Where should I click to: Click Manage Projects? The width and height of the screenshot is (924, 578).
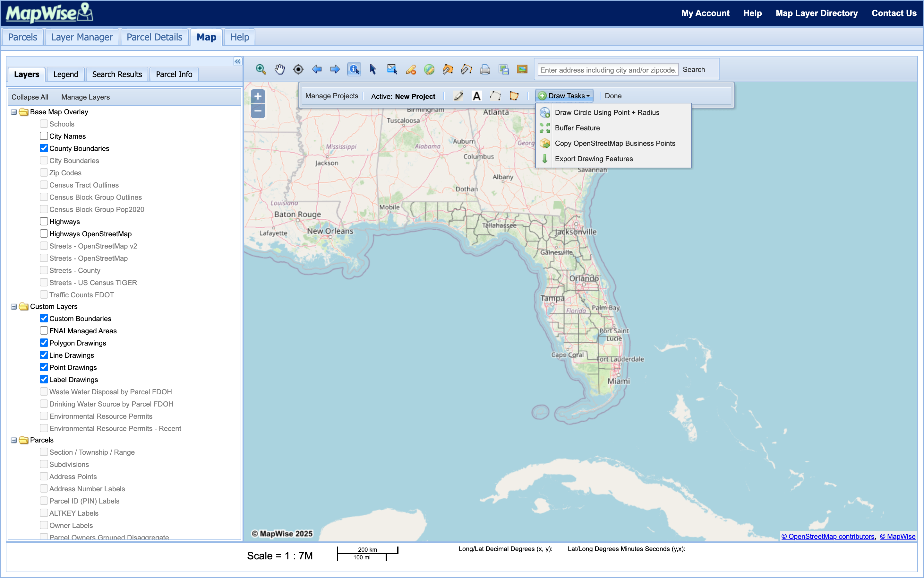(331, 96)
